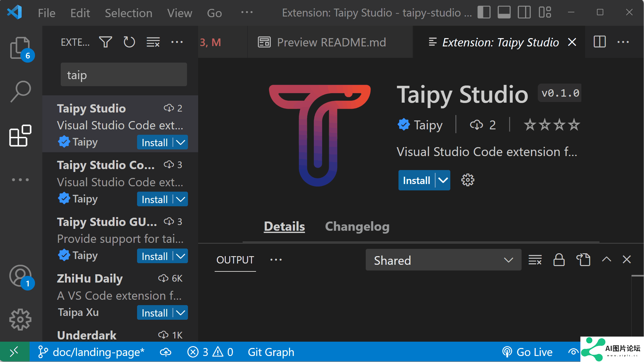Screen dimensions: 644x362
Task: Split the editor to the right
Action: [x=599, y=42]
